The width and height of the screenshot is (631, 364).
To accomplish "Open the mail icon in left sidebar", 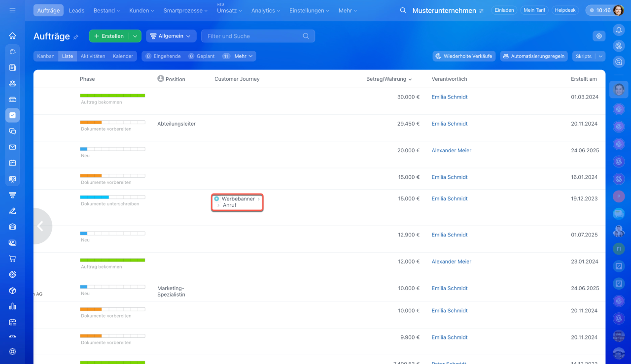I will click(x=12, y=147).
